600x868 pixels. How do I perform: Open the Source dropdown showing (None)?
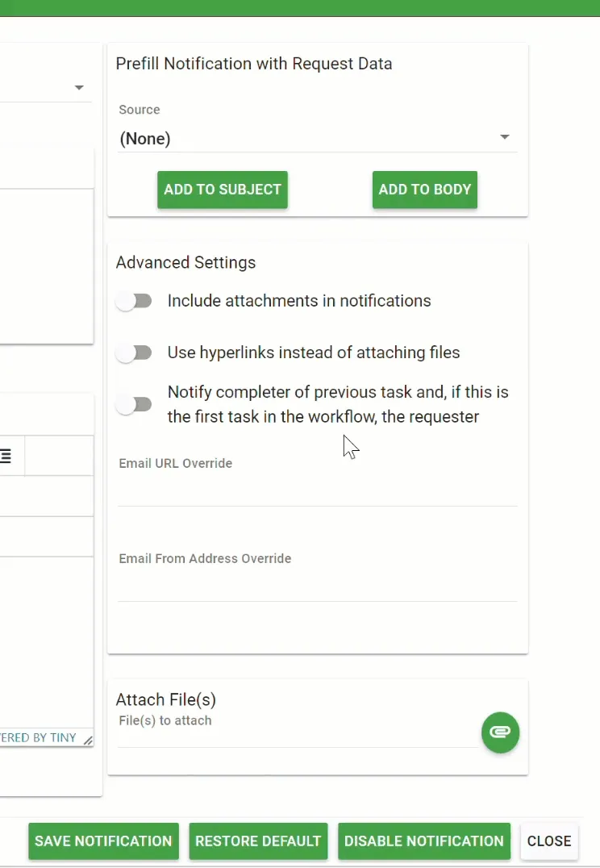pos(318,139)
